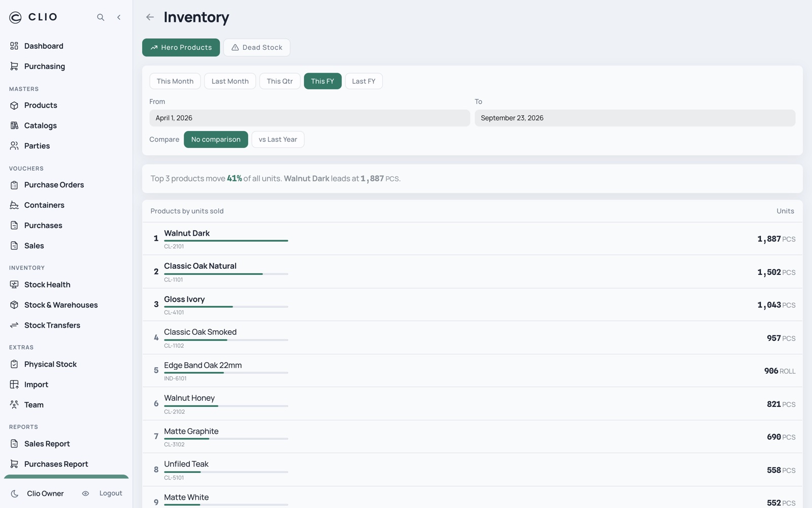The height and width of the screenshot is (508, 812).
Task: Open the Team members icon
Action: tap(14, 405)
